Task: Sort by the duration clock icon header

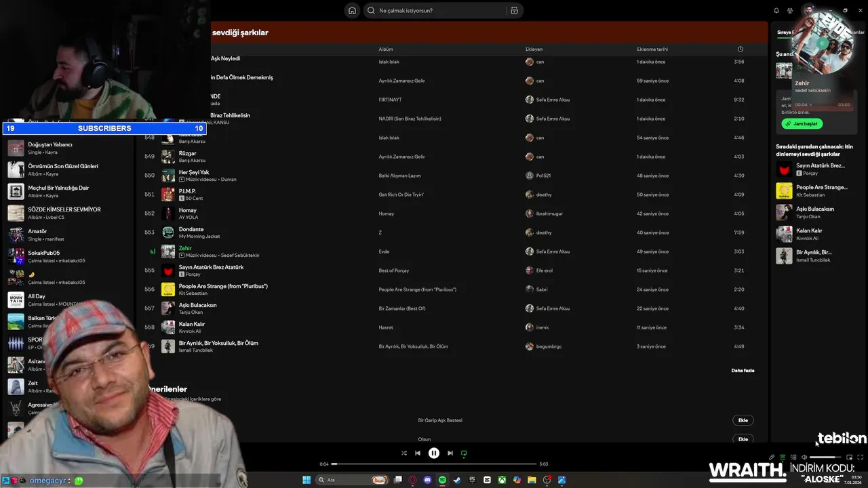Action: click(740, 49)
